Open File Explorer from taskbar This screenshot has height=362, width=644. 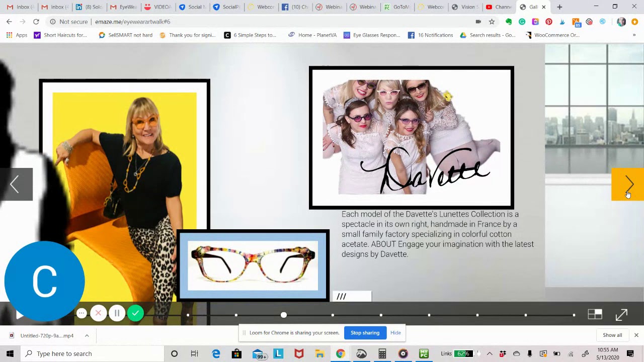pos(319,353)
